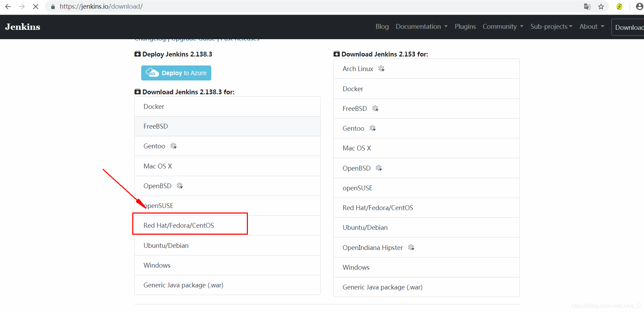Click download icon before Download Jenkins 2.138.3

point(137,92)
